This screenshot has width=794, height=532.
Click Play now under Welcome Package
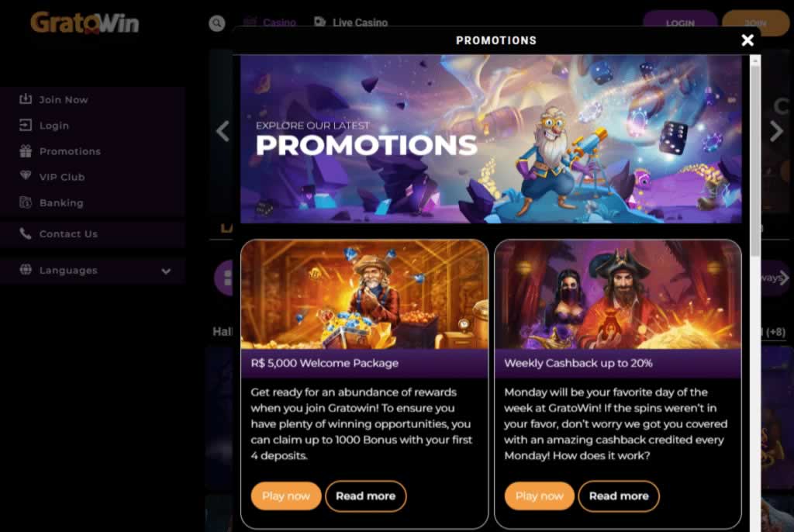(x=286, y=496)
